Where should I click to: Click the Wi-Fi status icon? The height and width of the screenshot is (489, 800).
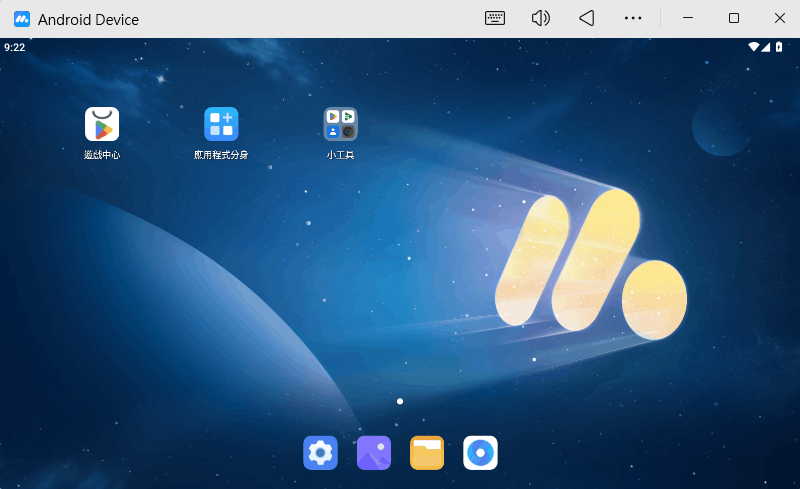coord(754,47)
